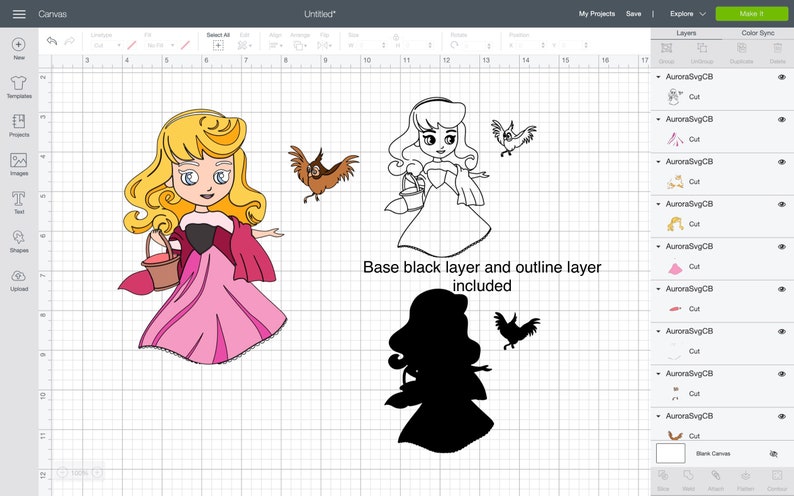This screenshot has width=794, height=496.
Task: Open the Arrange dropdown
Action: (300, 46)
